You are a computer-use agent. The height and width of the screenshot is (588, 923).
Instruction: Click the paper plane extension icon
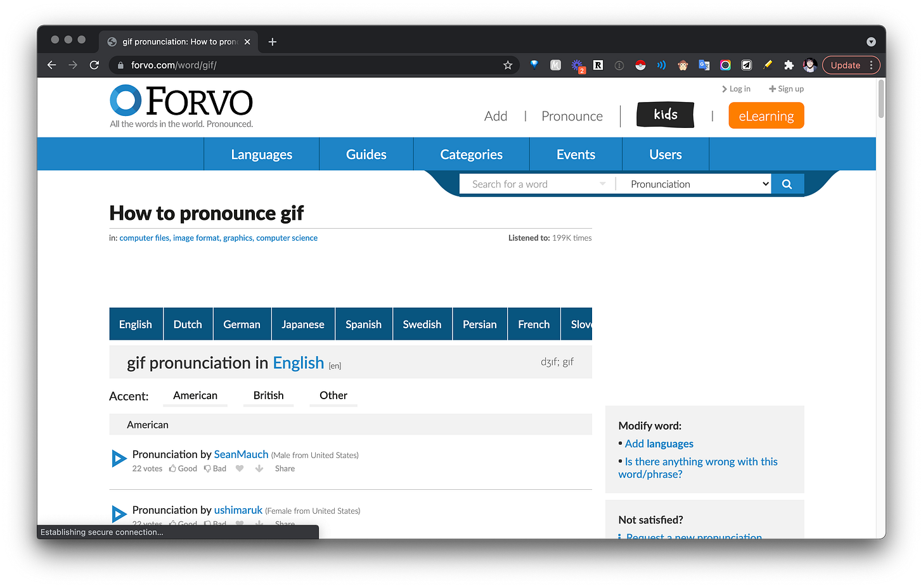747,65
